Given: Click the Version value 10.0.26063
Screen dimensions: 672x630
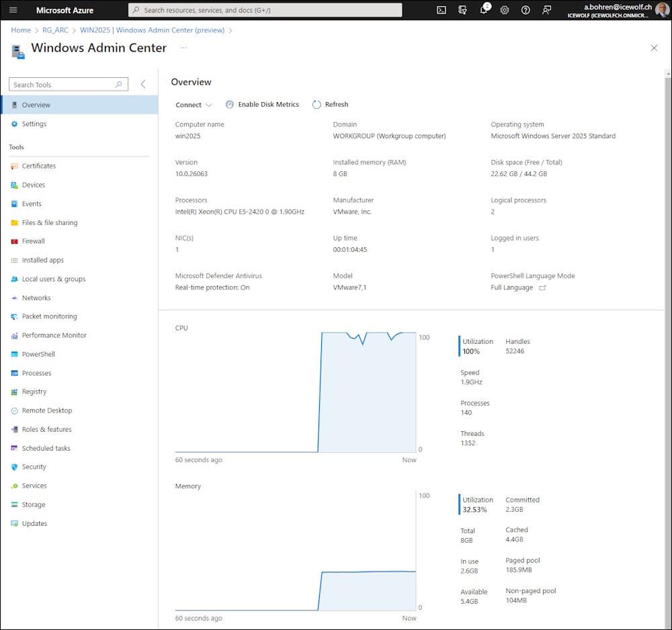Looking at the screenshot, I should pyautogui.click(x=191, y=174).
